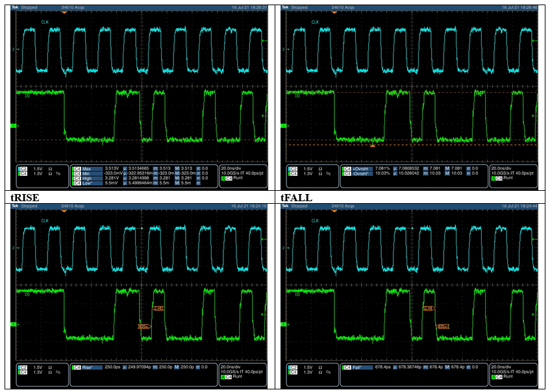Click the orange trigger marker above the Ovrsht capture
Screen dimensions: 550x392
(334, 12)
